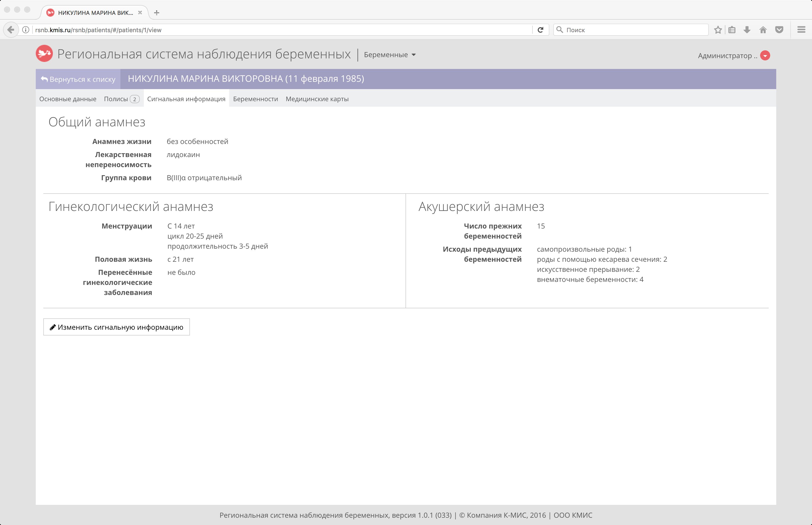812x525 pixels.
Task: Click the text 'цикл 20-25 дней'
Action: [195, 236]
